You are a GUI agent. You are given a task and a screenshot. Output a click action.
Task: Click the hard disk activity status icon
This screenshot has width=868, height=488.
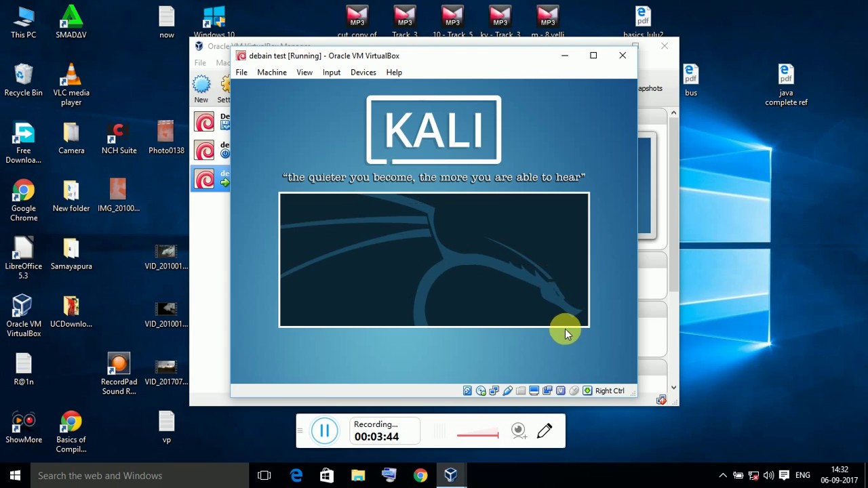click(x=467, y=390)
